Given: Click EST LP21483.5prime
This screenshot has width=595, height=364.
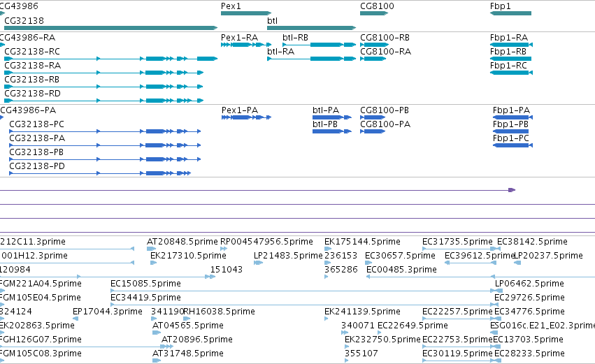Looking at the screenshot, I should pyautogui.click(x=288, y=256).
